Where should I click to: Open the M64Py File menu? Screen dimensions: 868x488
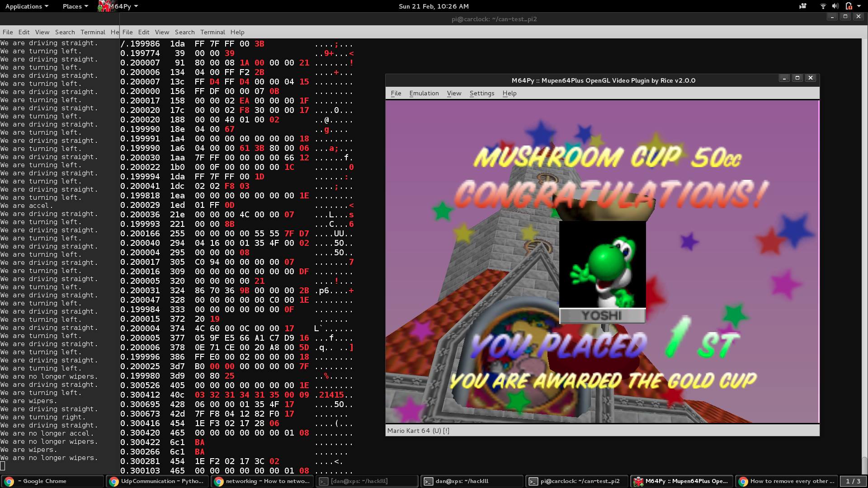click(x=396, y=93)
